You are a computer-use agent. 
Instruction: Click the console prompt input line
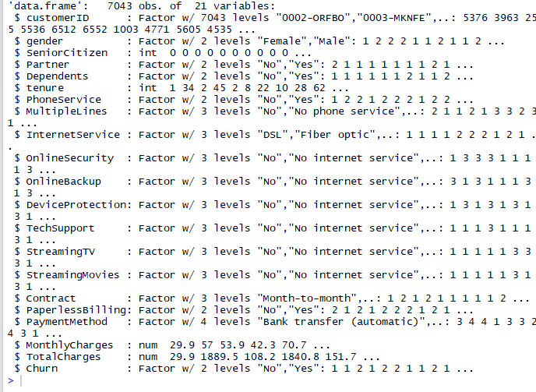point(270,381)
